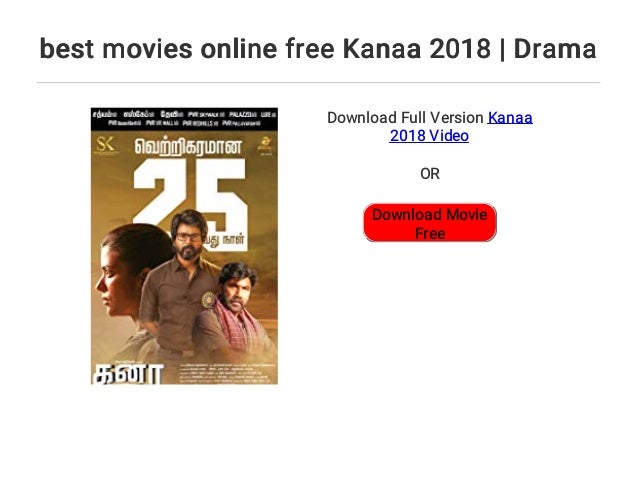Viewport: 638px width, 479px height.
Task: Click the gold production logo at the poster's top right
Action: pos(265,145)
